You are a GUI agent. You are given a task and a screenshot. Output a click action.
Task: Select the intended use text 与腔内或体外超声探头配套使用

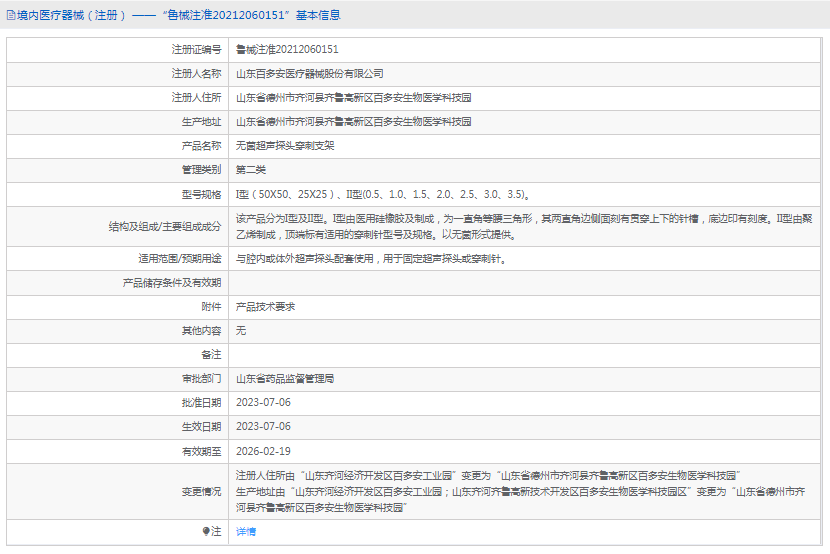(x=371, y=259)
